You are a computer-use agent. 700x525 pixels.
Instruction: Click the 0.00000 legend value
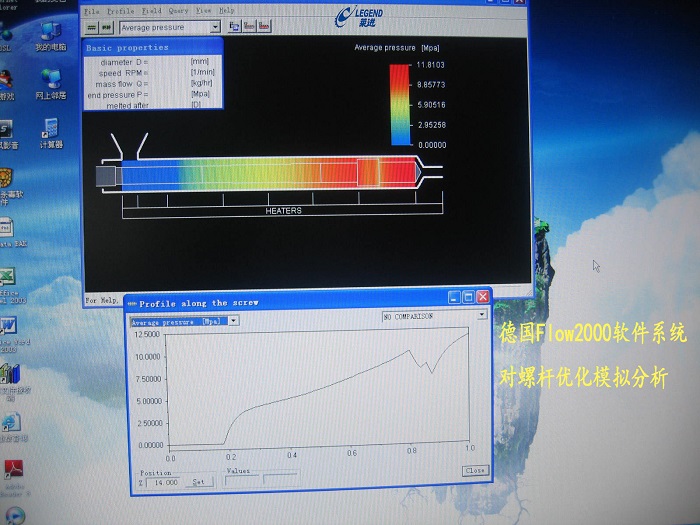point(432,145)
